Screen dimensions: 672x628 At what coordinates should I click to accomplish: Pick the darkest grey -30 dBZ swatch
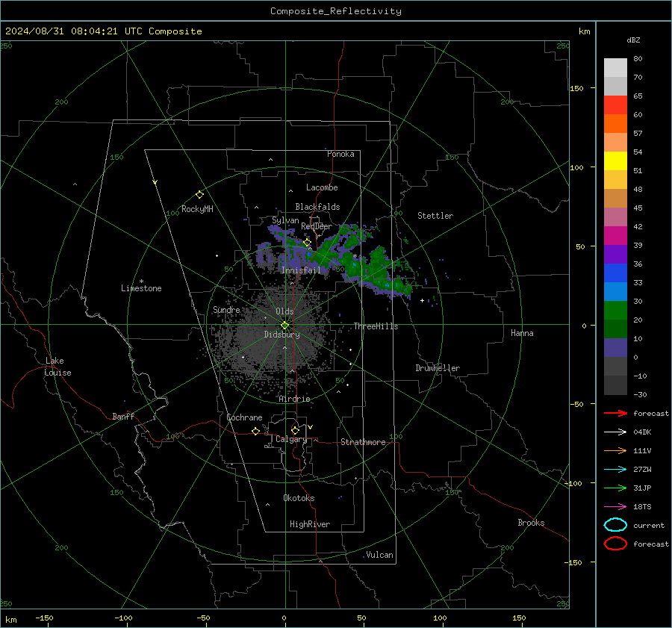pyautogui.click(x=615, y=385)
